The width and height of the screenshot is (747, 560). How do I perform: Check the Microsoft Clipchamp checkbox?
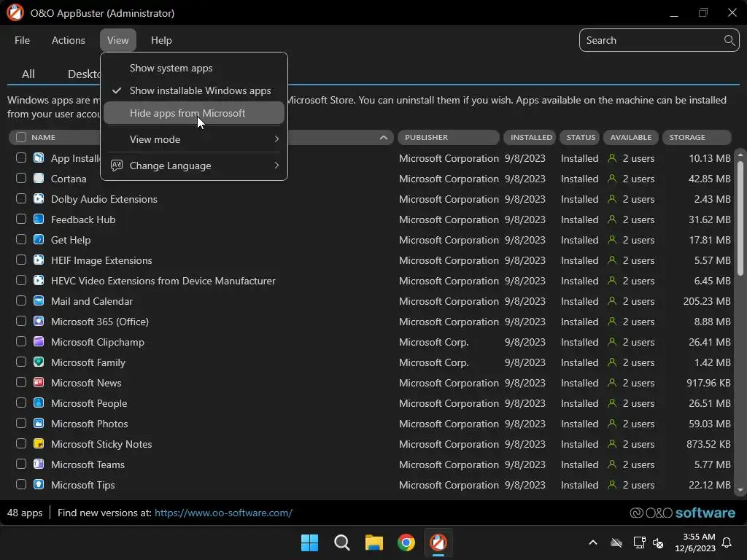(x=21, y=341)
